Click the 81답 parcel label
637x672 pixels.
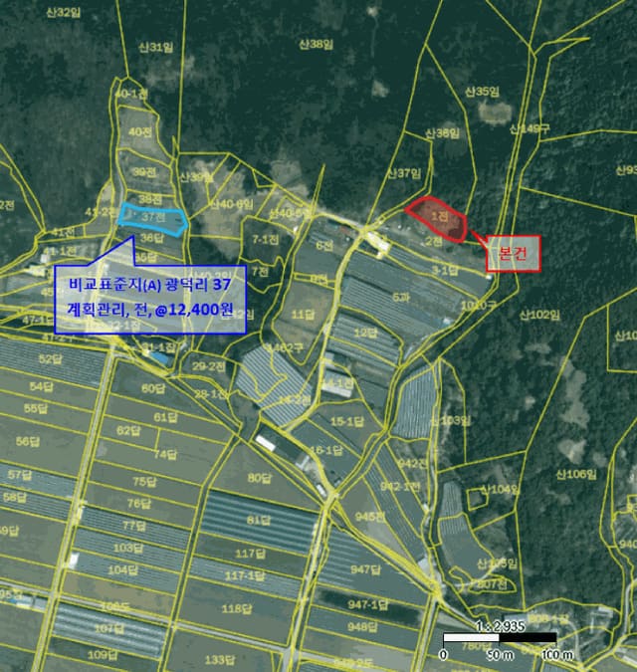[x=259, y=520]
